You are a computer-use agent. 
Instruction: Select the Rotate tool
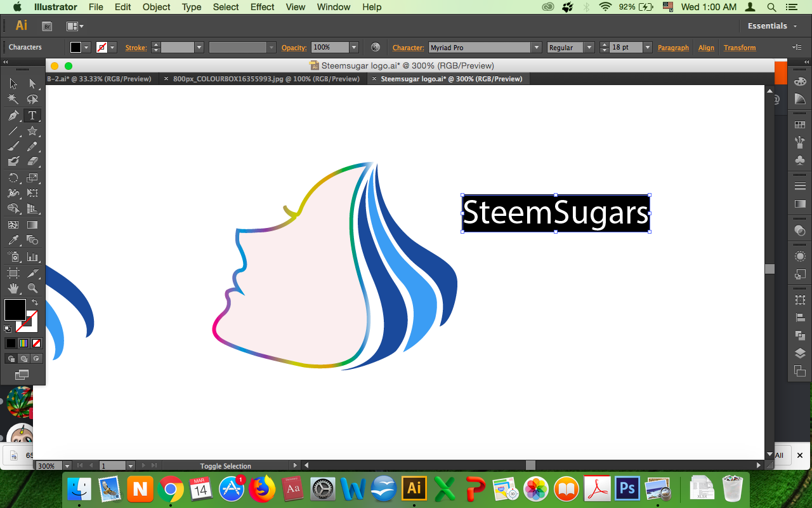click(x=13, y=178)
